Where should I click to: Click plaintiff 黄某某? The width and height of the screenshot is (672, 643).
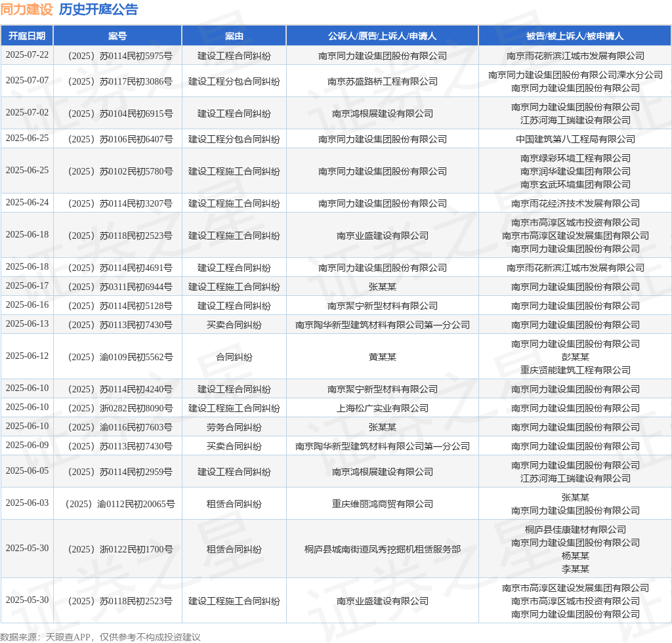click(383, 357)
